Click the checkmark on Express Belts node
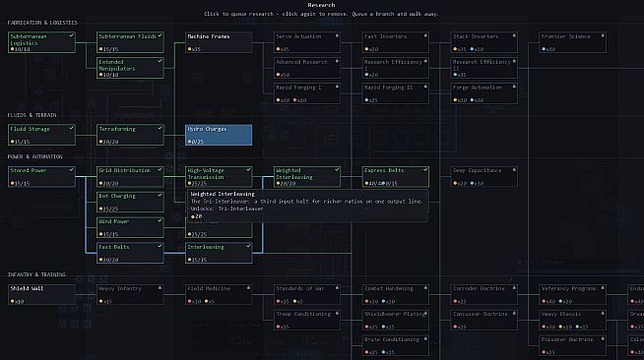Image resolution: width=644 pixels, height=360 pixels. click(425, 169)
